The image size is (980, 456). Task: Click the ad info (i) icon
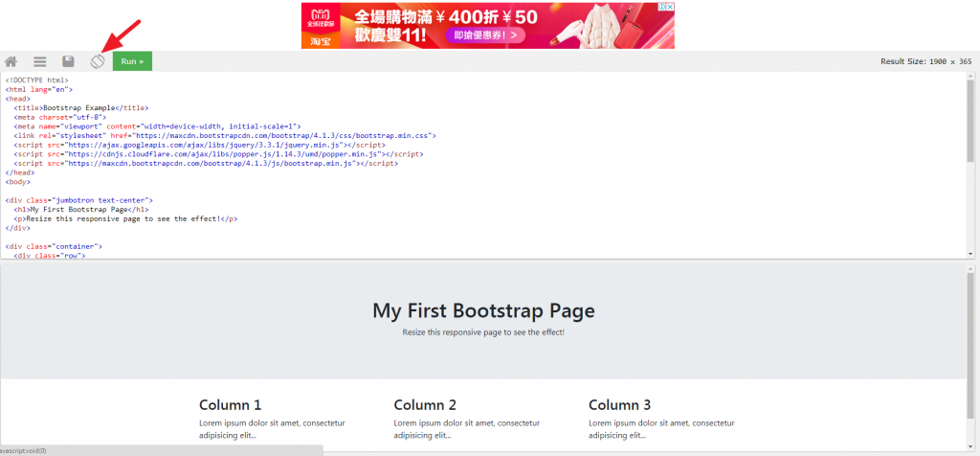(661, 7)
